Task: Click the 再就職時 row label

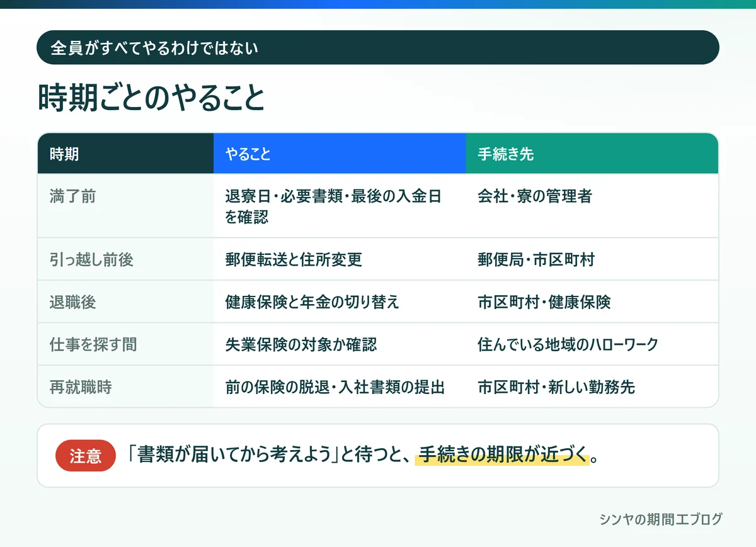Action: point(125,386)
